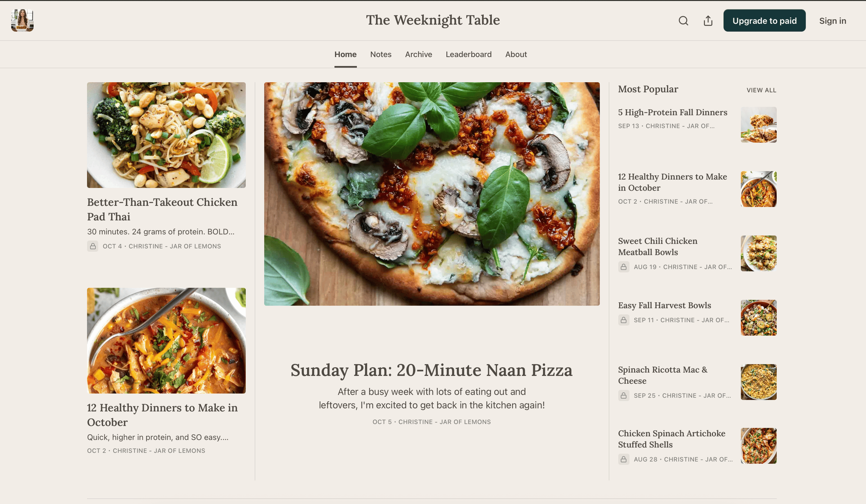Open View All most popular posts
This screenshot has height=504, width=866.
coord(761,90)
